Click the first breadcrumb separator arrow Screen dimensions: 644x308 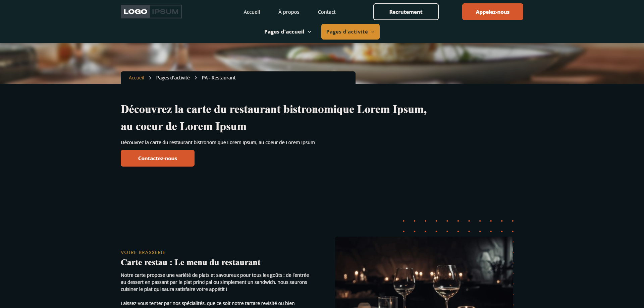[150, 78]
